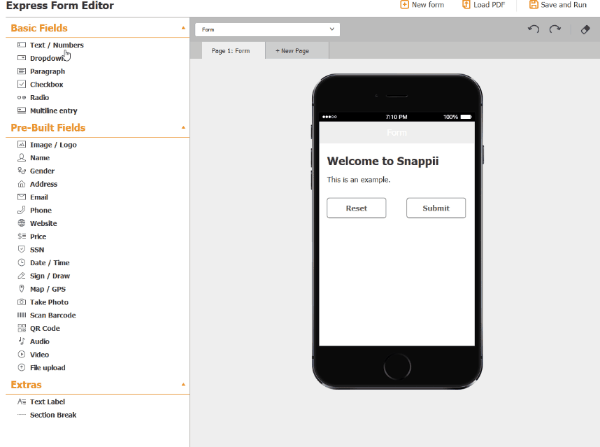Click the Extras heading
This screenshot has height=447, width=600.
[x=26, y=384]
